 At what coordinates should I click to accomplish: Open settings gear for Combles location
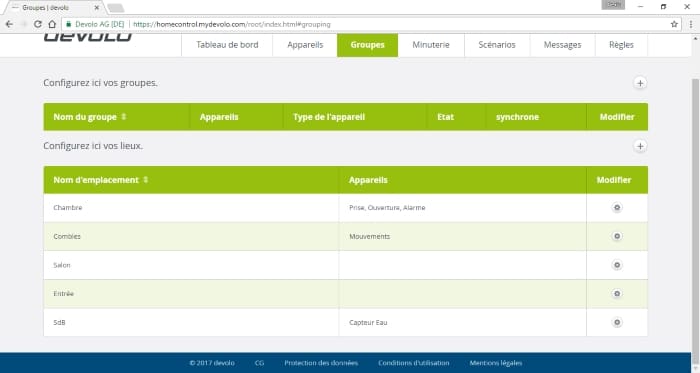pyautogui.click(x=617, y=236)
